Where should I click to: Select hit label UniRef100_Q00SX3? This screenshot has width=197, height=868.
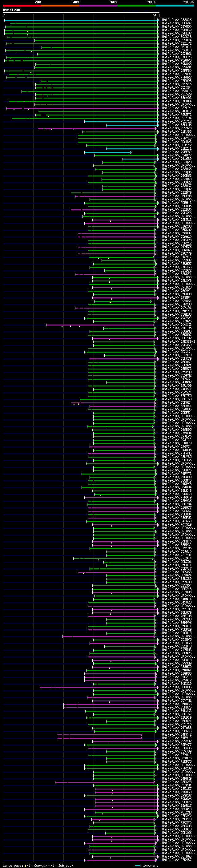177,325
